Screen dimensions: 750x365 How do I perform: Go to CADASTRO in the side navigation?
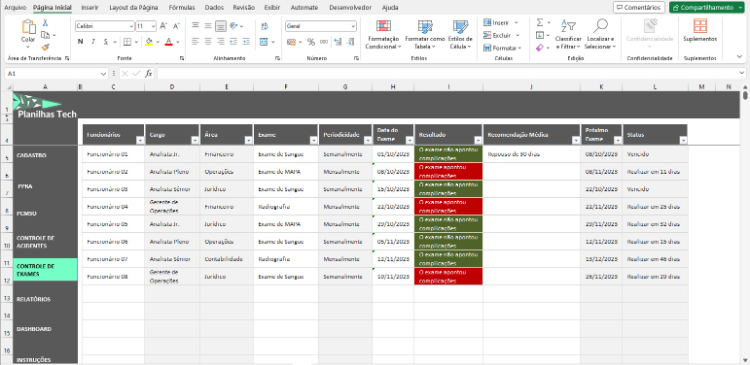point(31,155)
